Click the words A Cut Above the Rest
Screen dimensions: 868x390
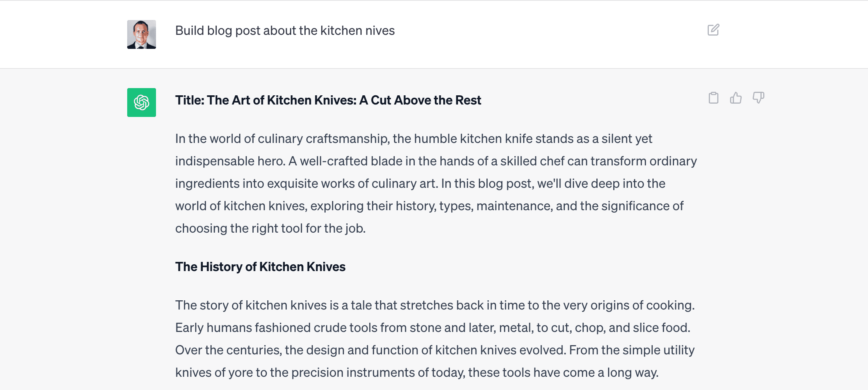420,100
